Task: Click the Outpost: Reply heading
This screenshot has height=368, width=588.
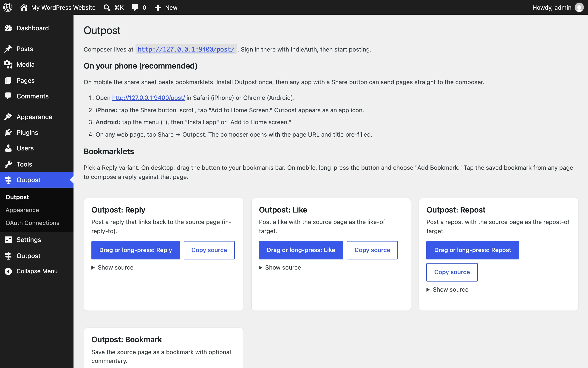Action: point(118,210)
